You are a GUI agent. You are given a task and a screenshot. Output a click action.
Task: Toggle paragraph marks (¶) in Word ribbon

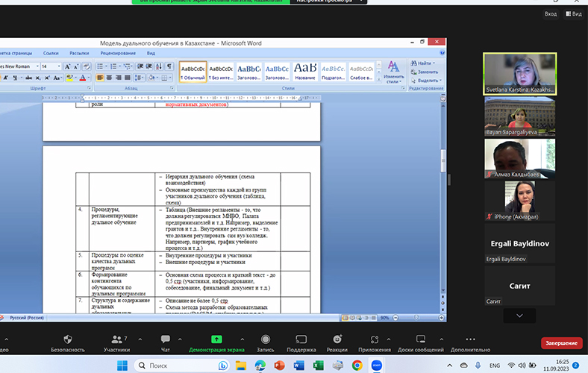pos(169,66)
